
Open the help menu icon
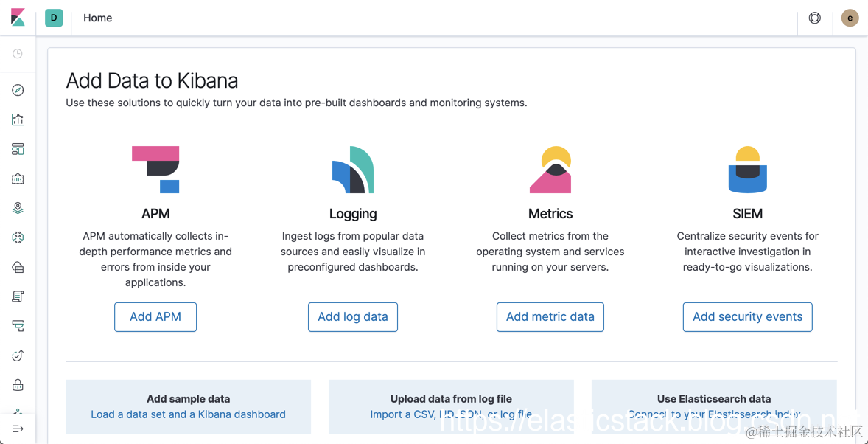815,18
